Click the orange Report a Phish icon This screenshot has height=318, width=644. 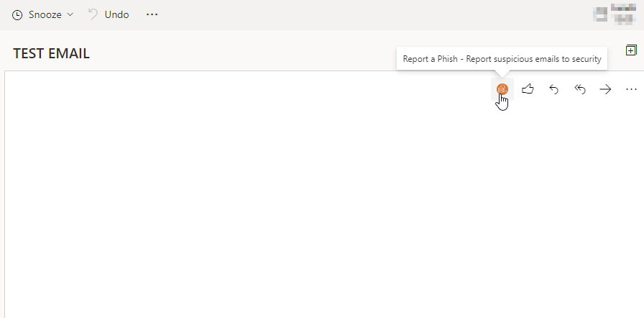pyautogui.click(x=502, y=88)
